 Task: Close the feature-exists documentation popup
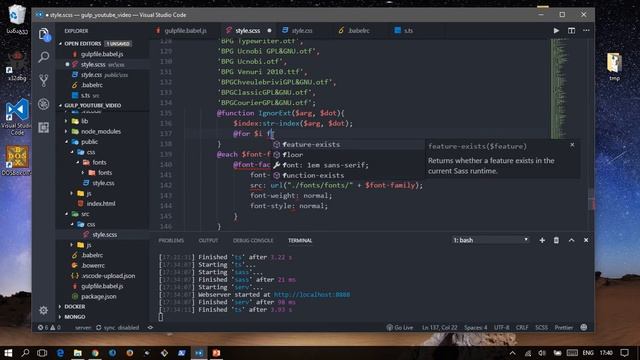tap(572, 145)
